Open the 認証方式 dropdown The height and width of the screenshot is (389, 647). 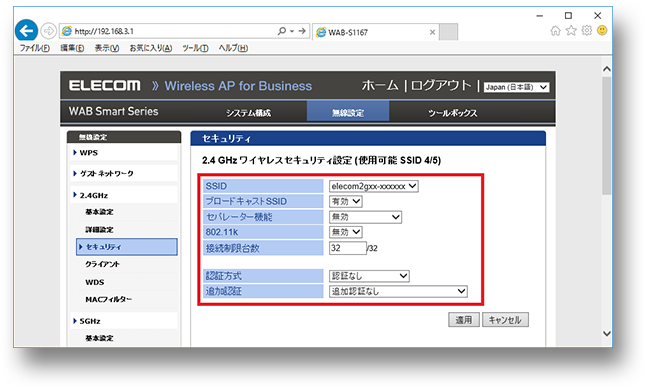pos(369,276)
